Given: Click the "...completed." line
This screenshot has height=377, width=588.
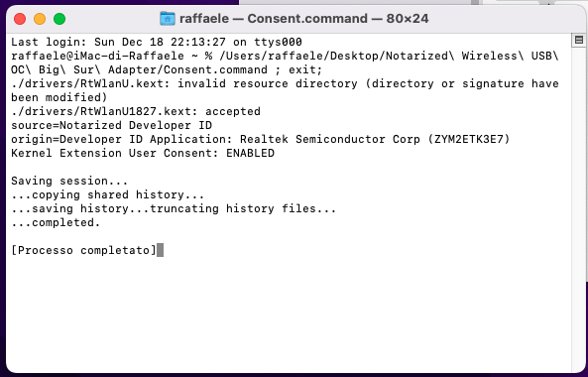Looking at the screenshot, I should pyautogui.click(x=56, y=222).
